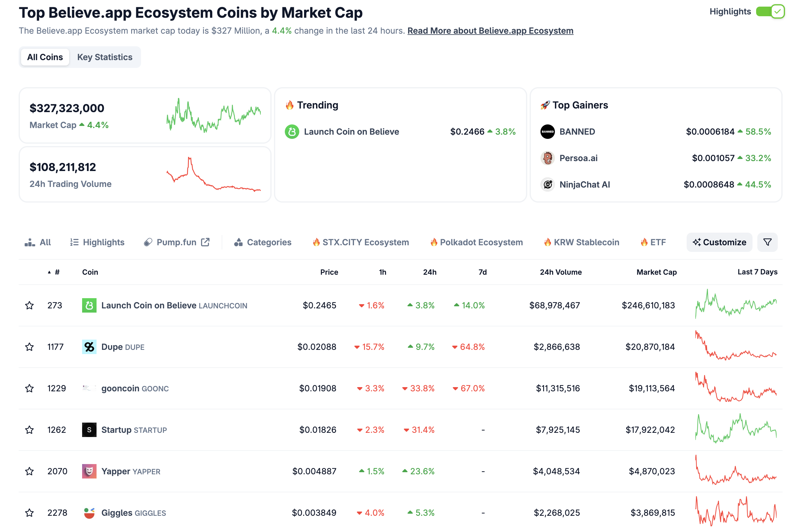Click the flame icon beside ETF filter
Image resolution: width=791 pixels, height=532 pixels.
644,242
